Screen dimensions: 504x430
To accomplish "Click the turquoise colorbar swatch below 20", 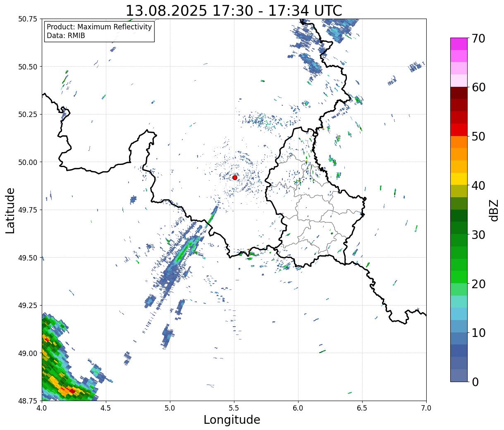I will [459, 301].
